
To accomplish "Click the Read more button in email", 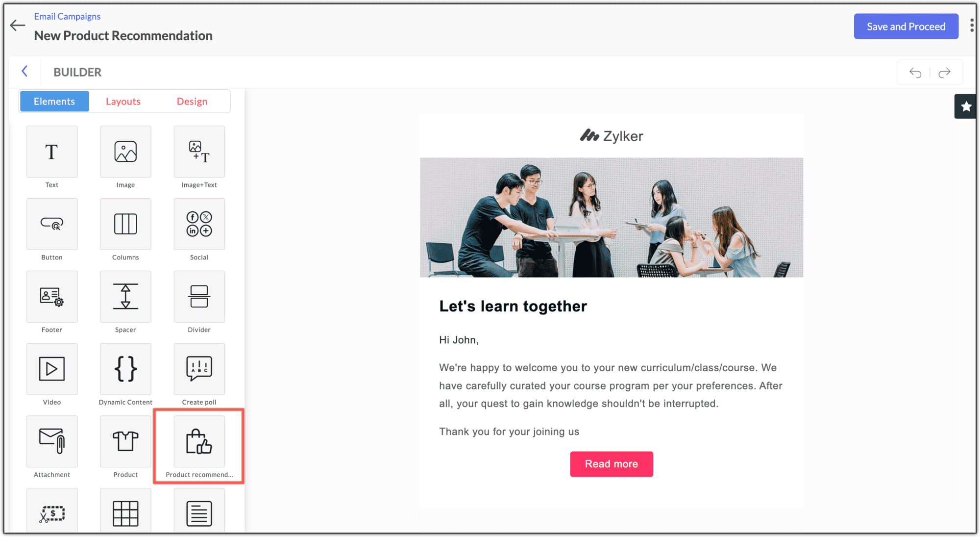I will pyautogui.click(x=612, y=464).
